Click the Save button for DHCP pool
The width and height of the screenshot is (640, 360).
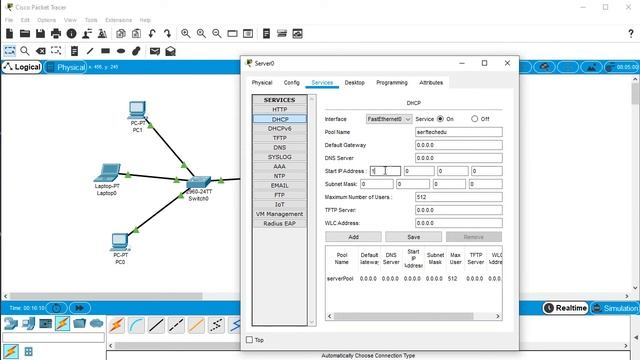[x=413, y=237]
